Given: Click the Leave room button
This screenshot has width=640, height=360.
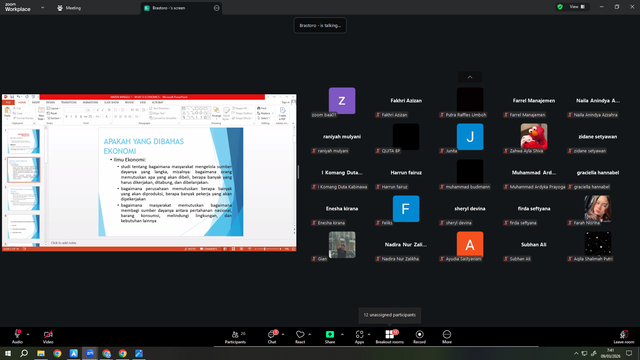Looking at the screenshot, I should pos(624,336).
